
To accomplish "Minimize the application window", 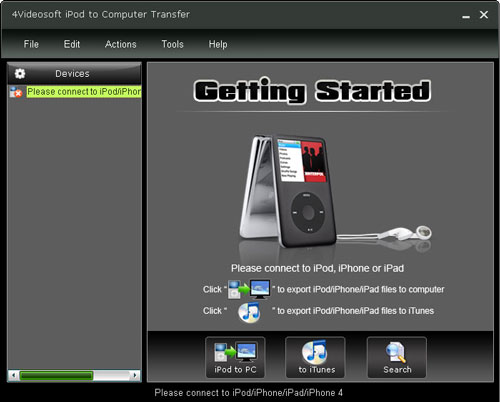I will [x=466, y=15].
